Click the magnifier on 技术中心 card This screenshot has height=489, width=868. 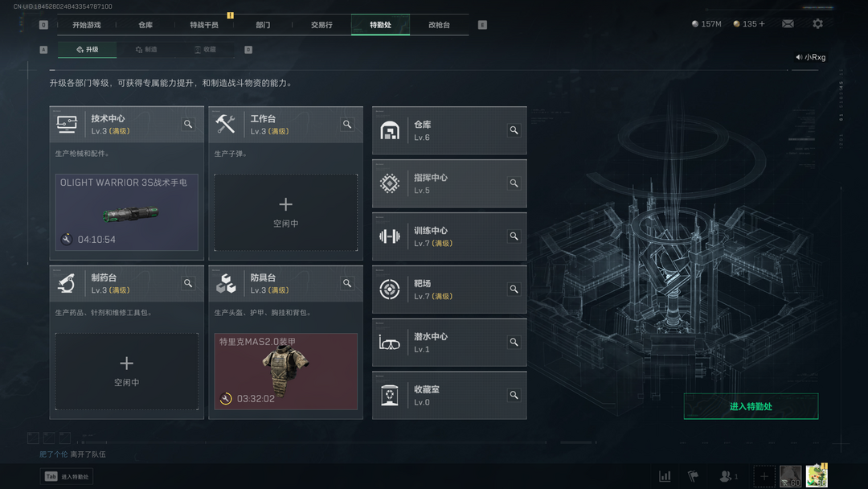[x=188, y=124]
